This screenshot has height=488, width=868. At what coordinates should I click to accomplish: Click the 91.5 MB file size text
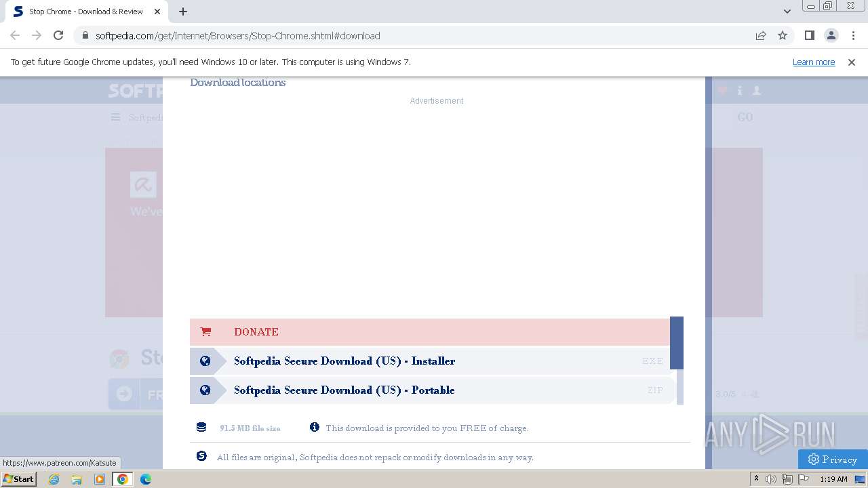[x=250, y=428]
